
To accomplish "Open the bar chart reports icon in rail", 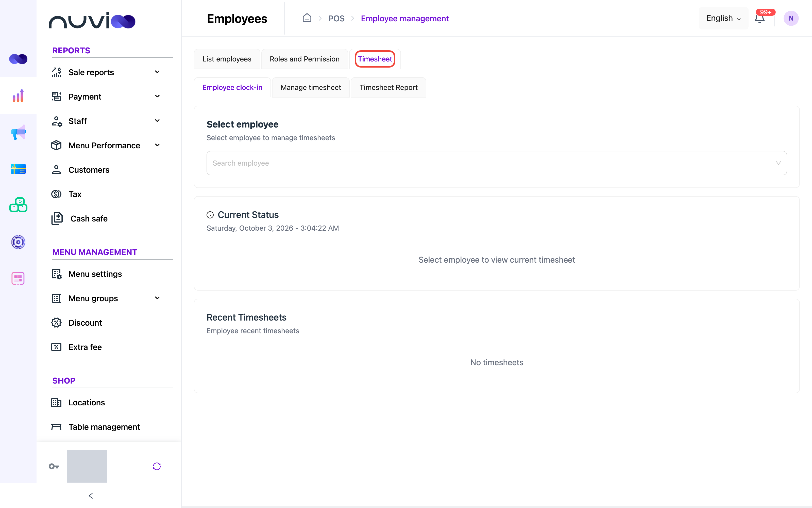I will 18,96.
